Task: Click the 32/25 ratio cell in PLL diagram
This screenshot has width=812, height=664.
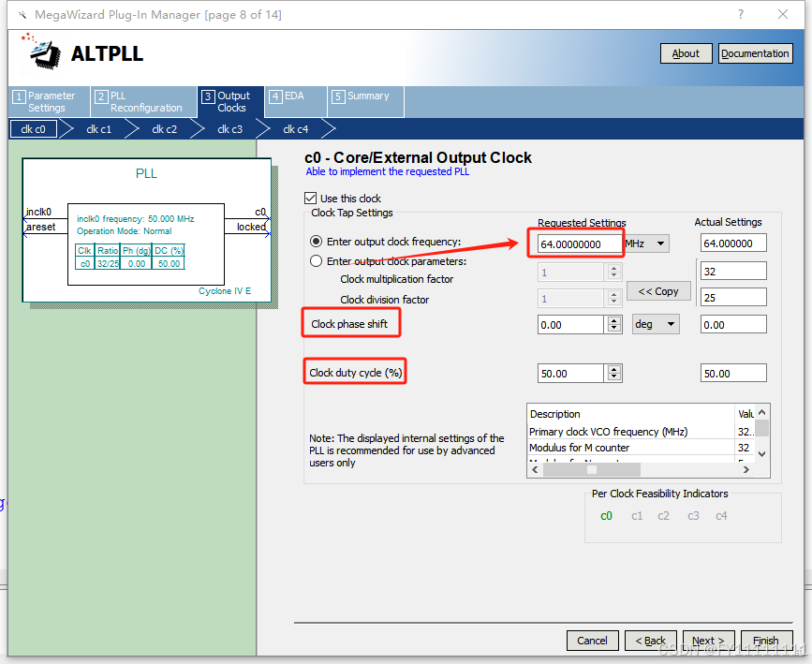Action: pyautogui.click(x=108, y=263)
